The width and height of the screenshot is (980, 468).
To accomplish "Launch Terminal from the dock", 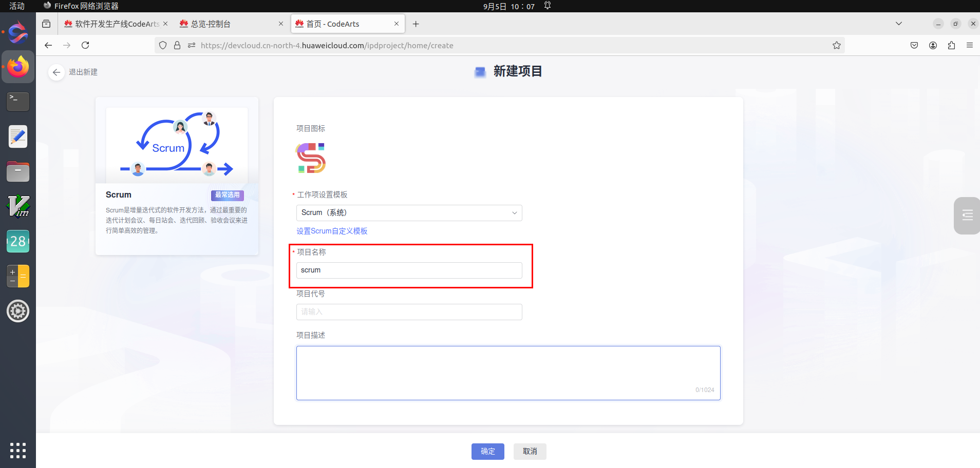I will coord(18,101).
